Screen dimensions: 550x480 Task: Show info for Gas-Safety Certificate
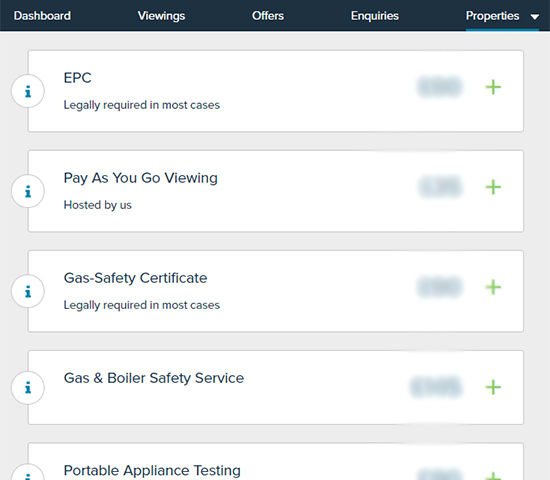(x=28, y=291)
